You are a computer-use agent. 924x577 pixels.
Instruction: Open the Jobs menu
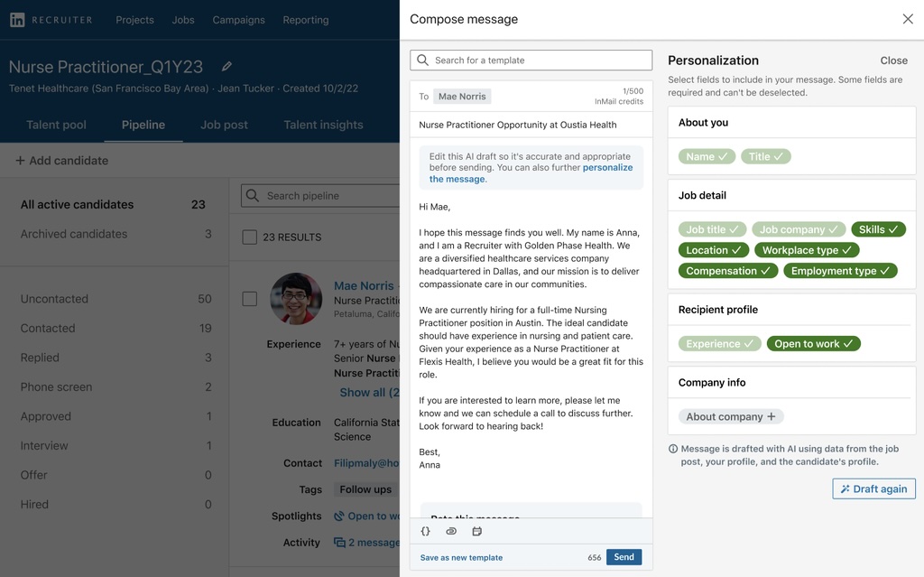pyautogui.click(x=183, y=20)
